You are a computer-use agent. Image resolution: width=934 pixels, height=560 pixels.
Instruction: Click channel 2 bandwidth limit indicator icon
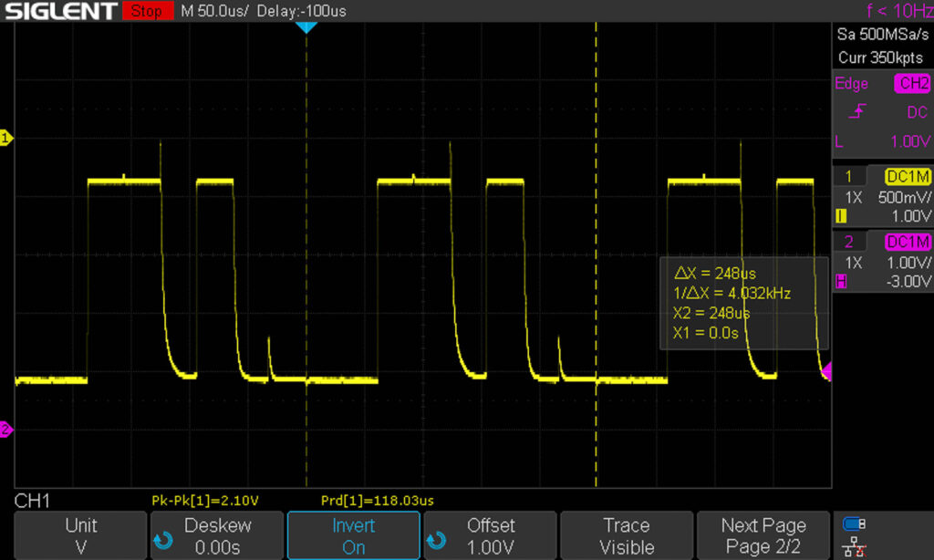pyautogui.click(x=841, y=282)
